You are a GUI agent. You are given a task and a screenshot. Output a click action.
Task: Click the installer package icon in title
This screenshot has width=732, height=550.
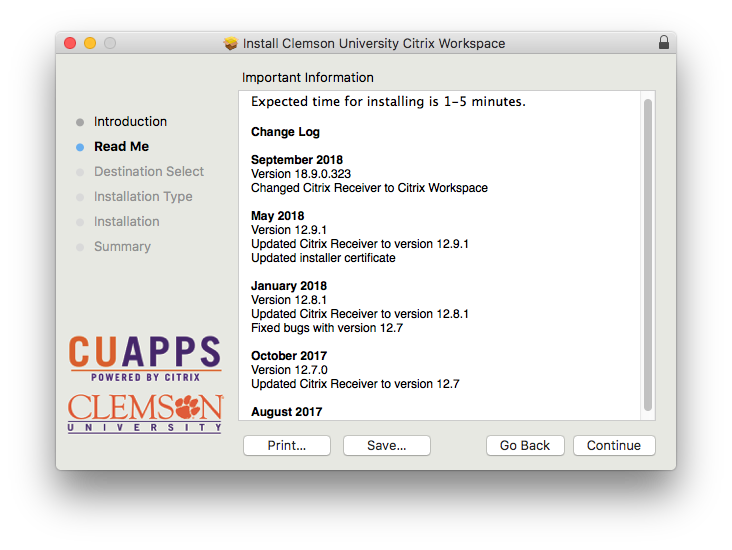[231, 43]
